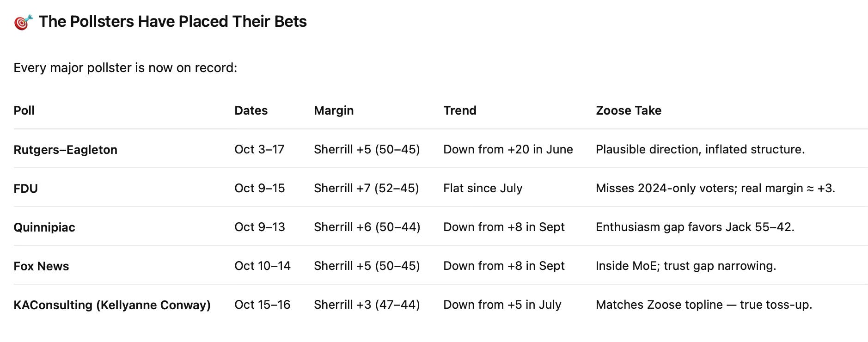Click the dartboard target emoji icon
The image size is (868, 342).
click(23, 22)
